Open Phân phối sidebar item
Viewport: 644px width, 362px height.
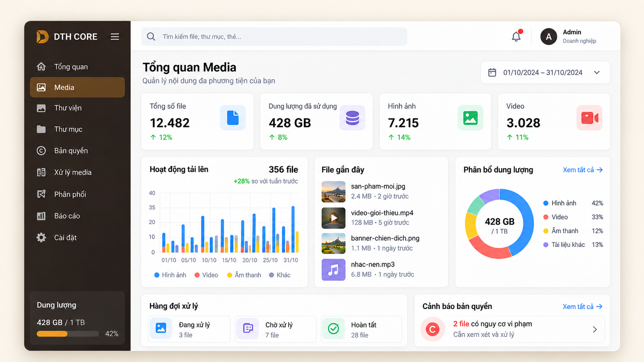[x=77, y=194]
